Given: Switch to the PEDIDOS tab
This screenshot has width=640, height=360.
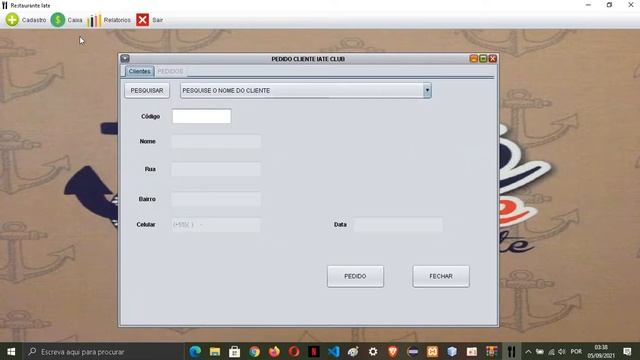Looking at the screenshot, I should (x=170, y=71).
